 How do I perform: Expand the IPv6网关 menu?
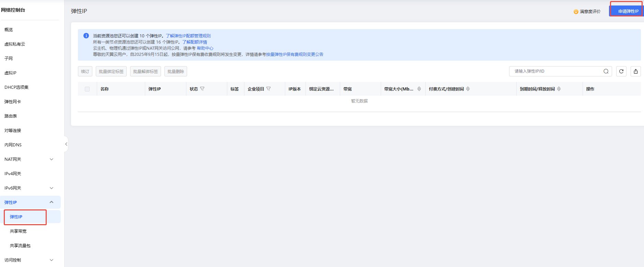point(51,188)
